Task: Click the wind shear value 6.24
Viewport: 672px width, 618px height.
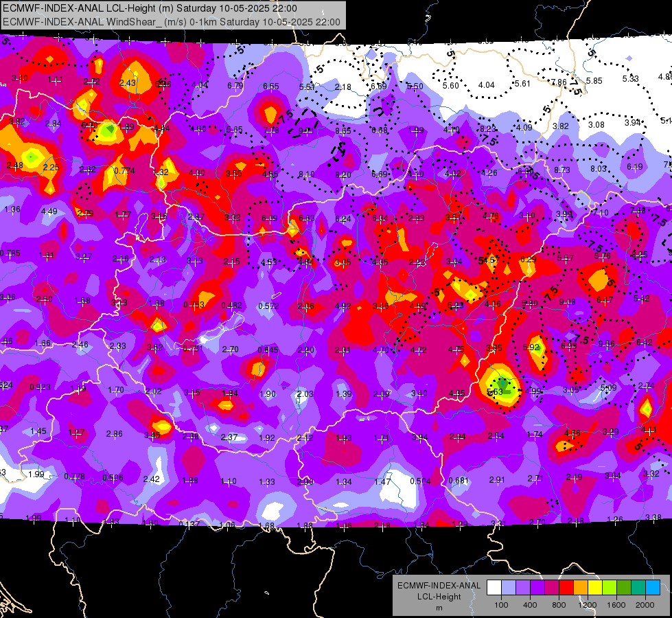Action: 343,219
